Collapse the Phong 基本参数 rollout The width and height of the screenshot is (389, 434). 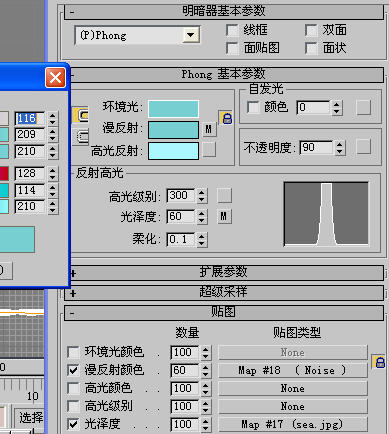click(227, 74)
